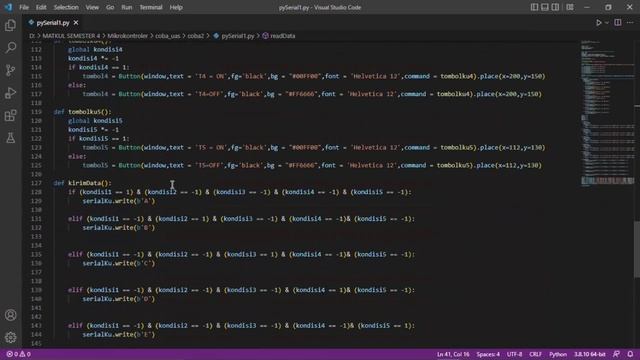
Task: Open the Manage gear settings
Action: 11,337
